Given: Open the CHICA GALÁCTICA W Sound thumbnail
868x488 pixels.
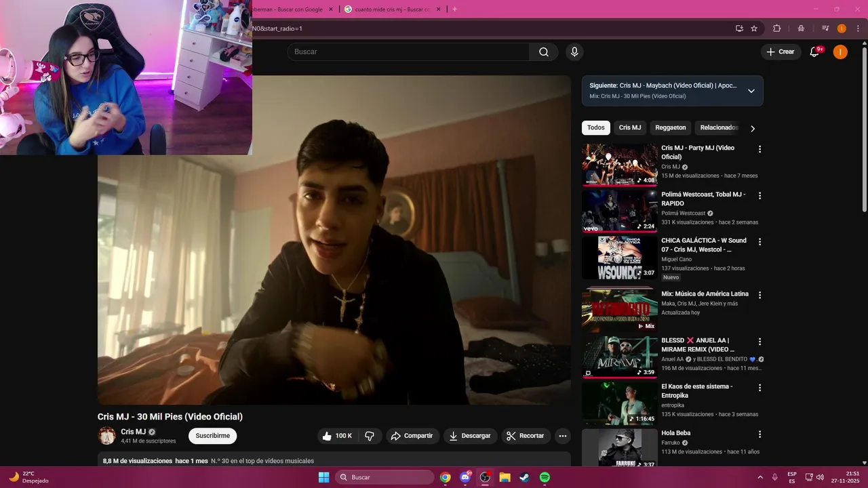Looking at the screenshot, I should [620, 258].
